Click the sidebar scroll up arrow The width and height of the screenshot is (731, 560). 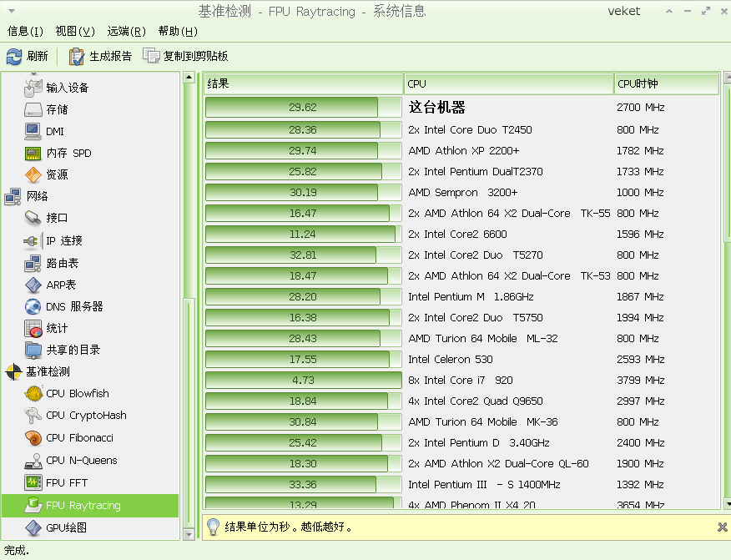tap(189, 78)
